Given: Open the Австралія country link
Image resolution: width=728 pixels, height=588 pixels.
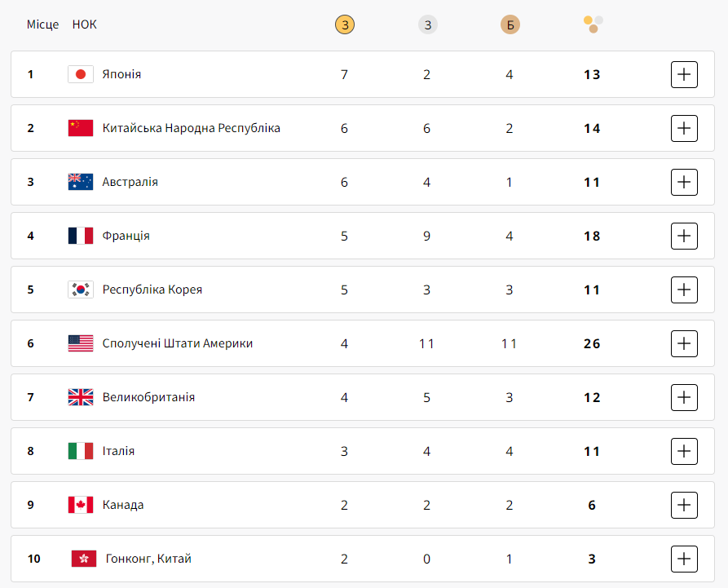Looking at the screenshot, I should pyautogui.click(x=130, y=182).
